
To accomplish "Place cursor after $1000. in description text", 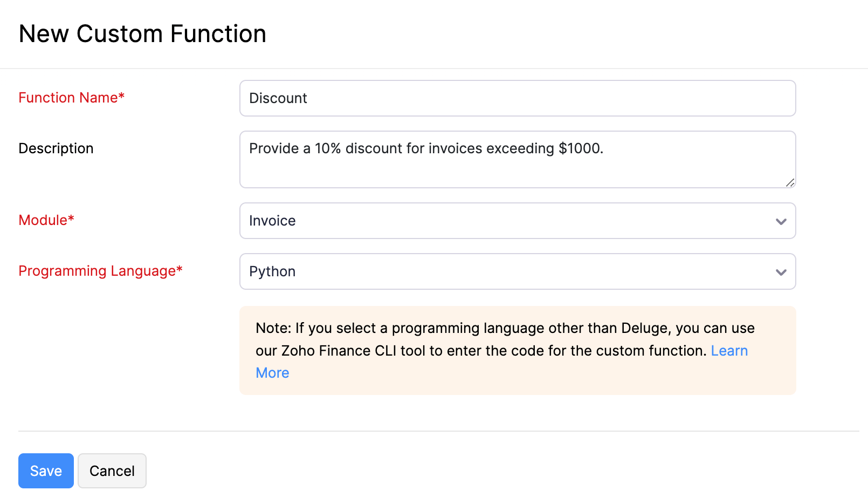I will click(x=605, y=148).
